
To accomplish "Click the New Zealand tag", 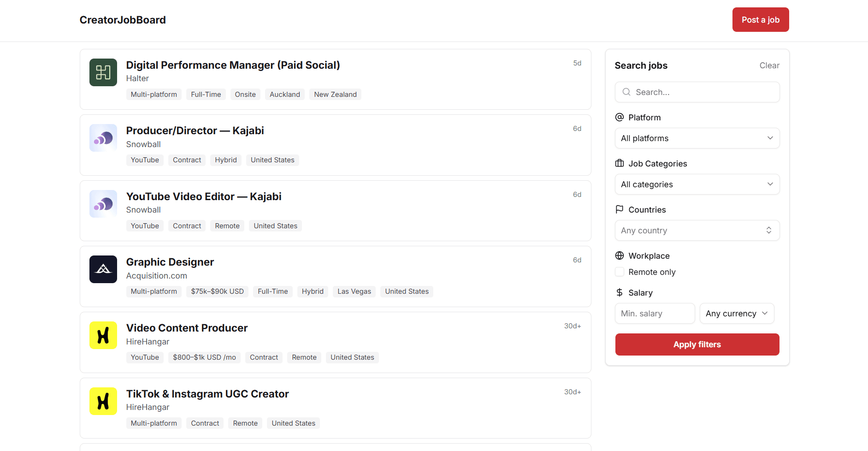I will (x=336, y=95).
